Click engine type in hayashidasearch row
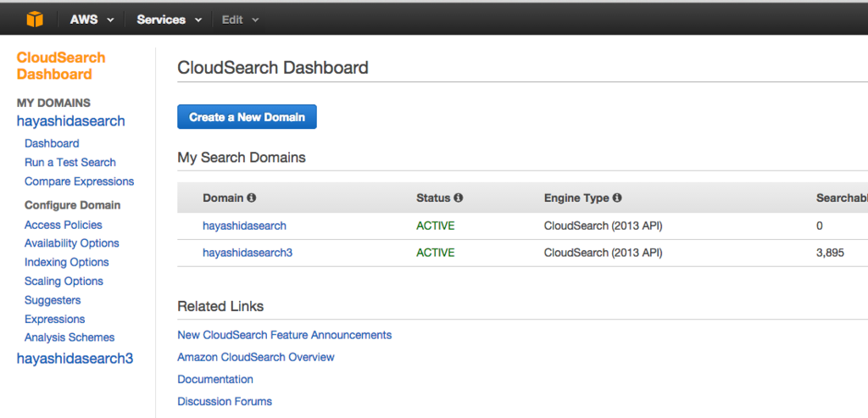This screenshot has height=418, width=868. click(x=604, y=226)
